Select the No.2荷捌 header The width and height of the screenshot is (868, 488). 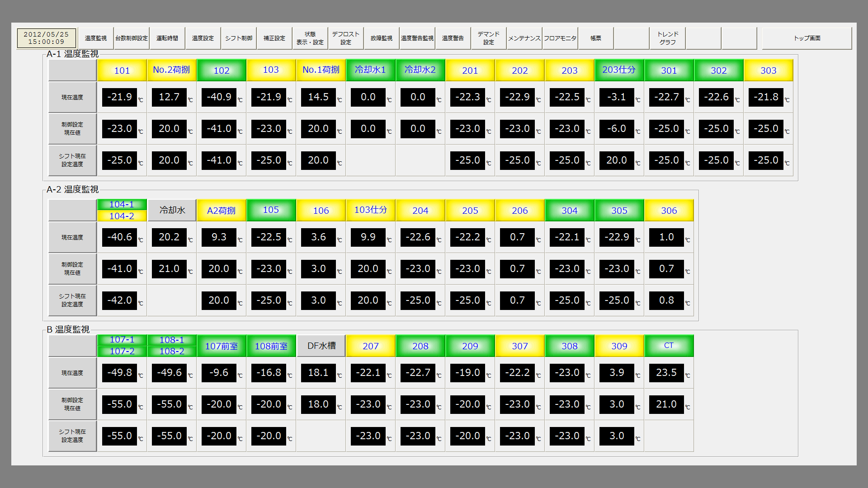(x=172, y=70)
